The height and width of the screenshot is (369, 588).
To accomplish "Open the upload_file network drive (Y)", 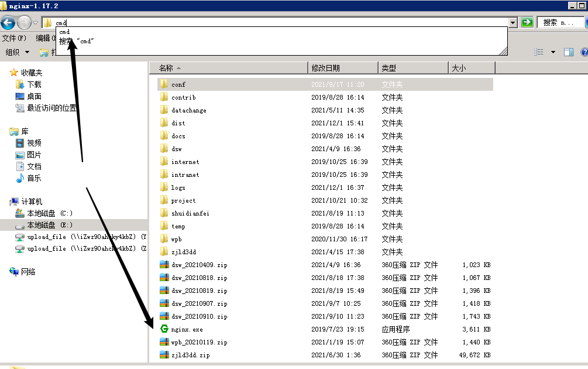I will pyautogui.click(x=81, y=237).
